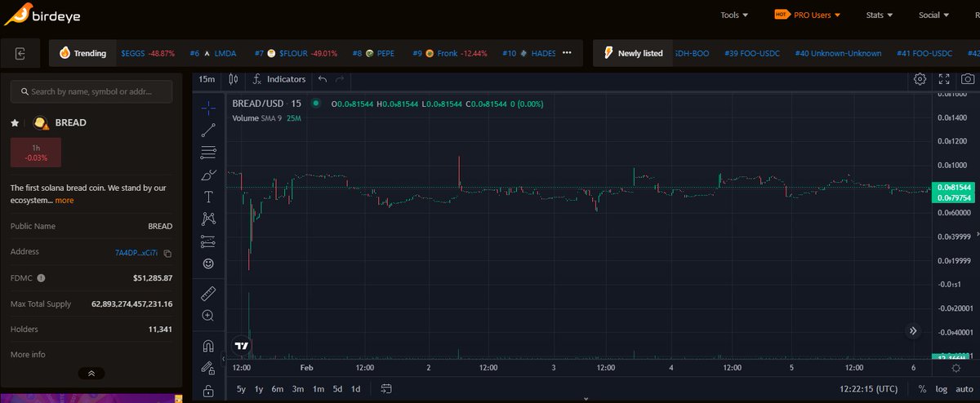Expand the Stats menu
This screenshot has width=980, height=403.
879,15
